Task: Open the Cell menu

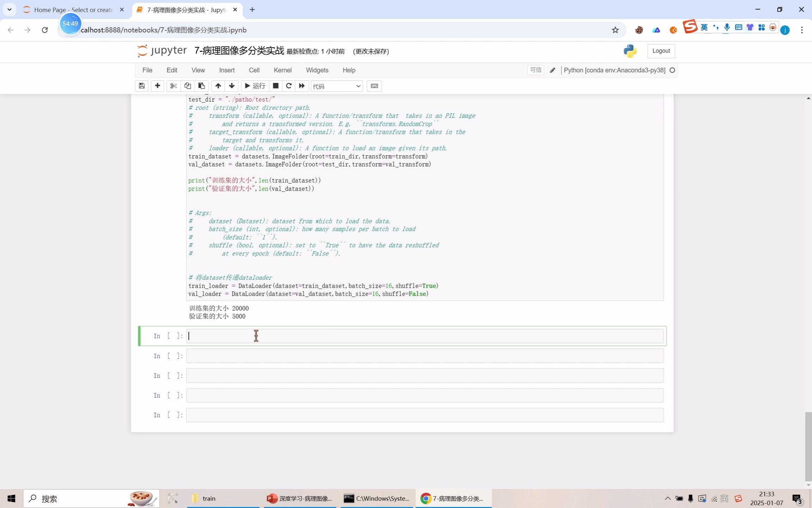Action: pyautogui.click(x=254, y=70)
